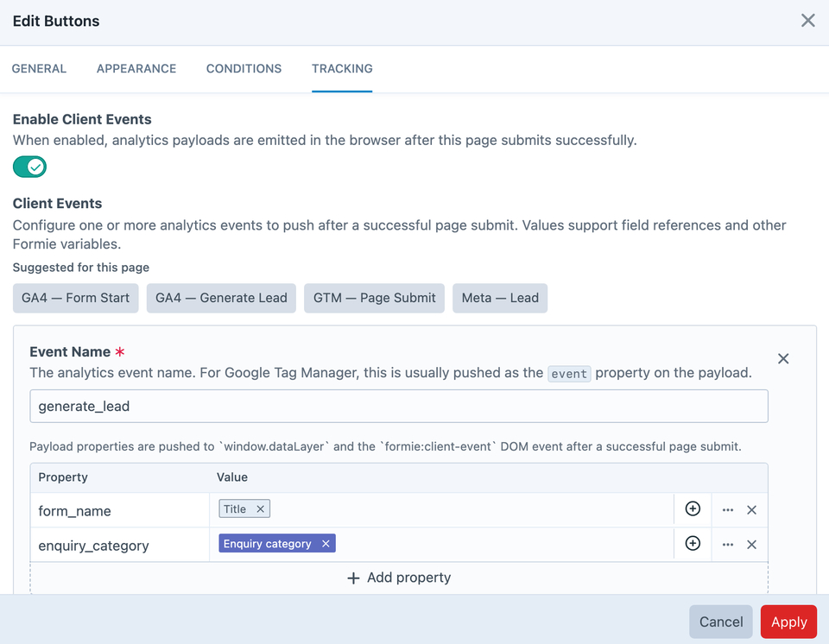829x644 pixels.
Task: Click the Property column header
Action: point(63,477)
